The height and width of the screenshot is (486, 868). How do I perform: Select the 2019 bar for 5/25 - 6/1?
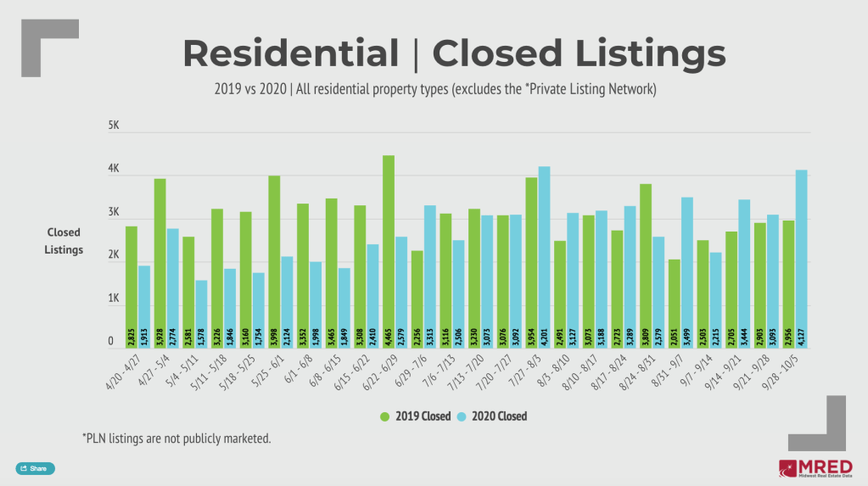[x=274, y=262]
